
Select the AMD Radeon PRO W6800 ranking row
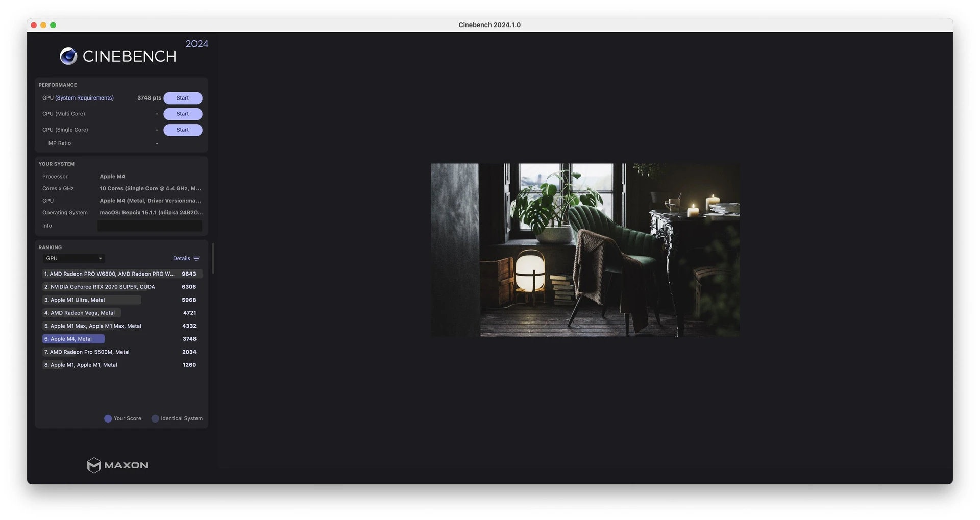[x=122, y=274]
